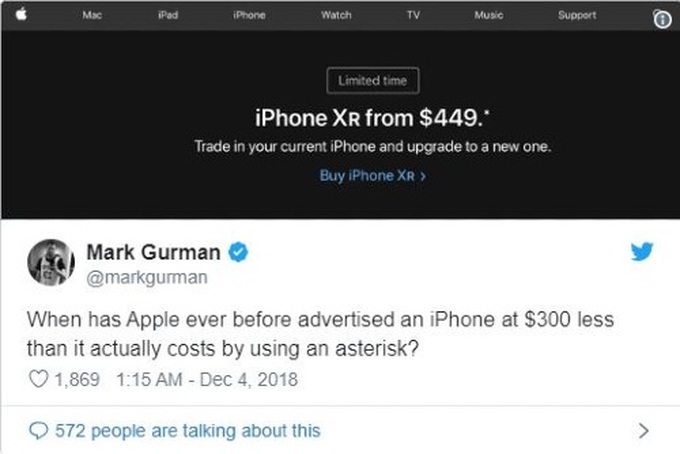Open the Support page link
This screenshot has width=680, height=454.
(x=577, y=15)
